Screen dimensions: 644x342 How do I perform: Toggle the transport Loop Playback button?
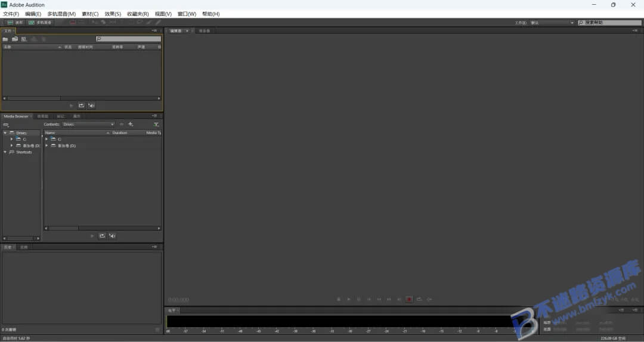[419, 299]
